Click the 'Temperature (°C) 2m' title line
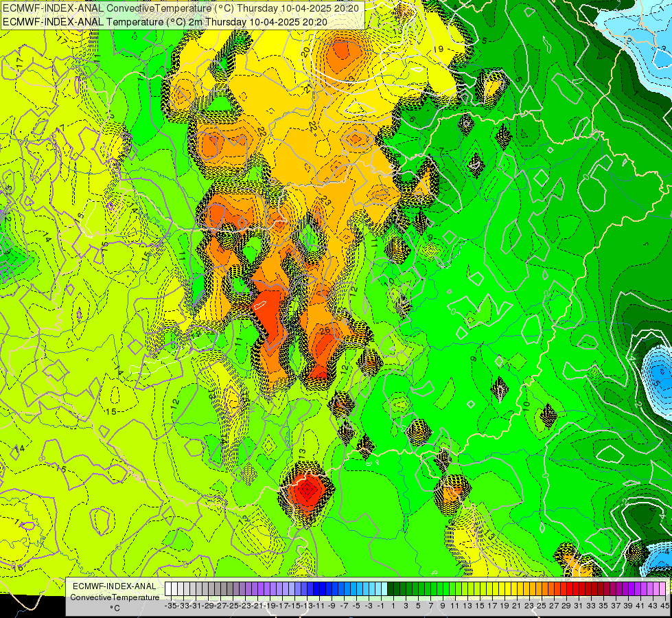The width and height of the screenshot is (672, 618). pos(165,22)
